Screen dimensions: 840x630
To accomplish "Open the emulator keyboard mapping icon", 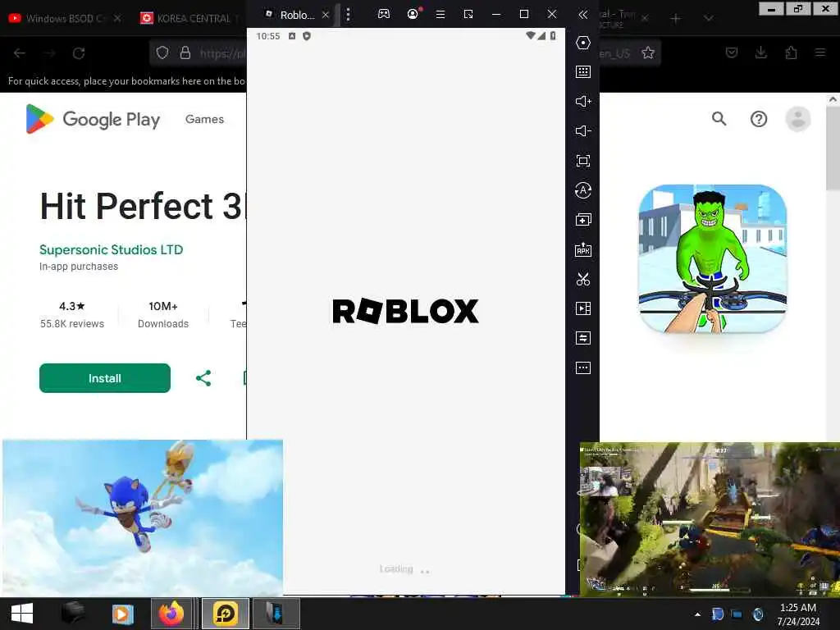I will point(583,72).
